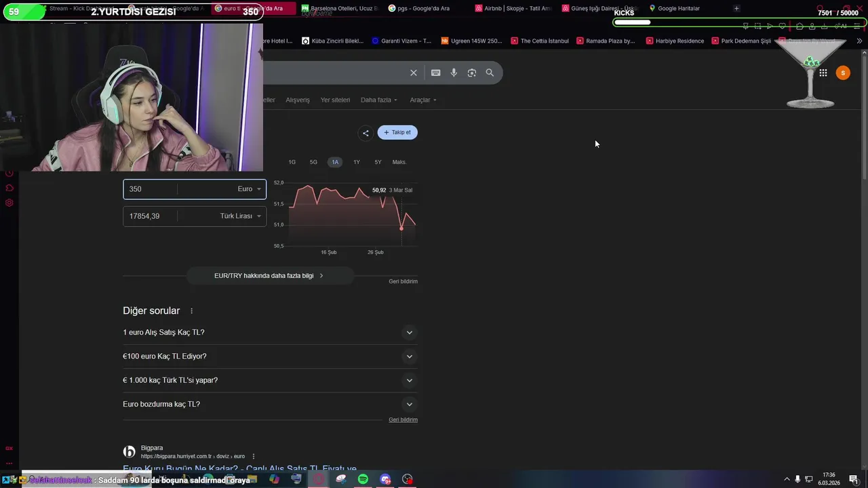This screenshot has width=868, height=488.
Task: Open the browser extensions cube icon
Action: click(800, 26)
